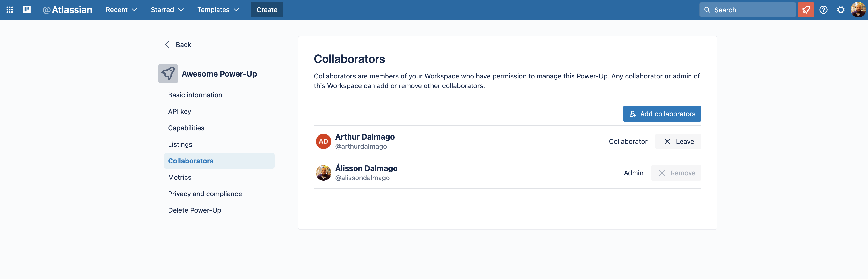This screenshot has height=279, width=868.
Task: Click Álisson Dalmago's profile photo
Action: pyautogui.click(x=323, y=173)
